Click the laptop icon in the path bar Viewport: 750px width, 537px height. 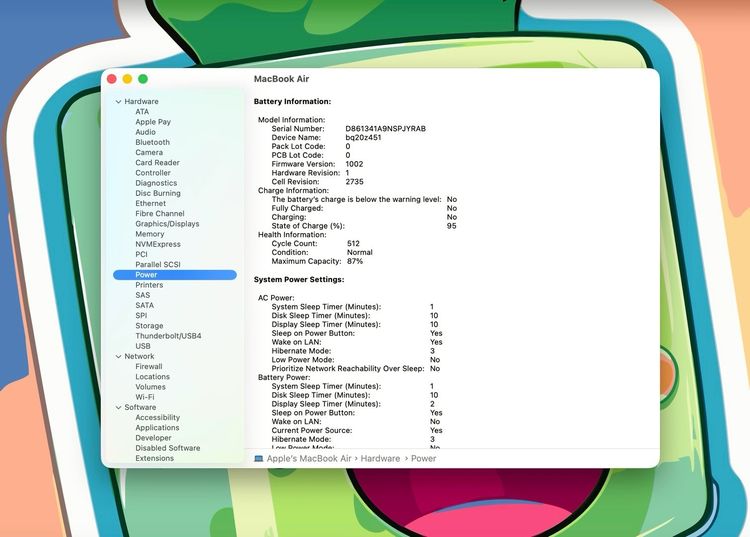(259, 458)
